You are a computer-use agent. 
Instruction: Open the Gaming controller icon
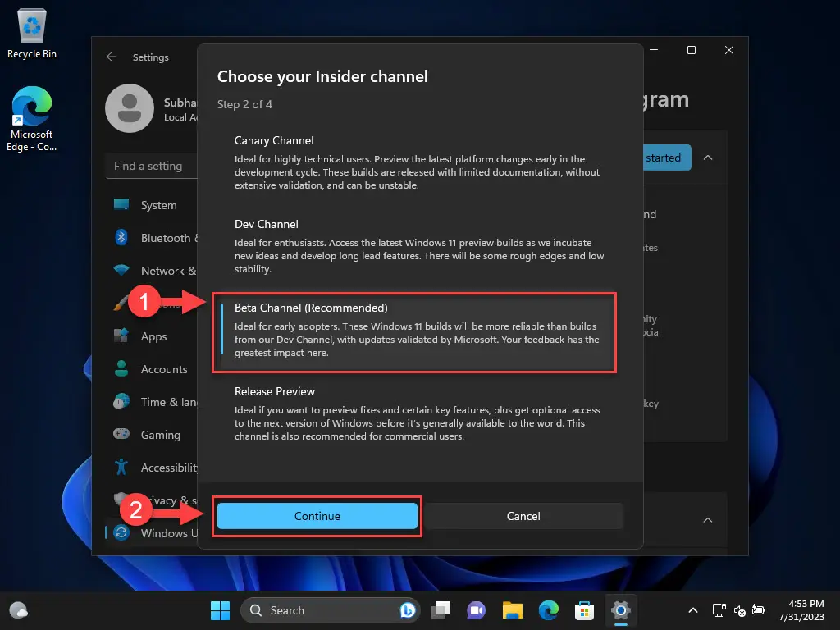[121, 434]
